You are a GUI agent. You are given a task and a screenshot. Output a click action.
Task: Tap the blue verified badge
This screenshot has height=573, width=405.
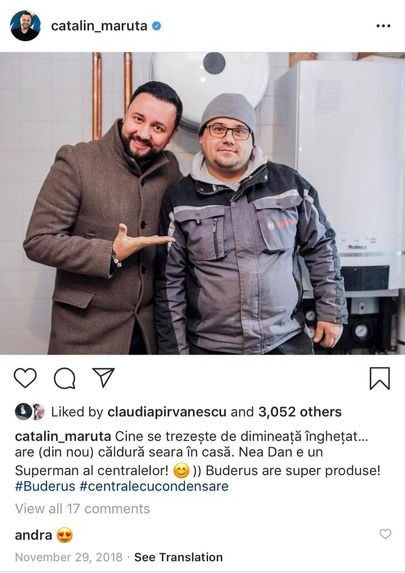156,26
